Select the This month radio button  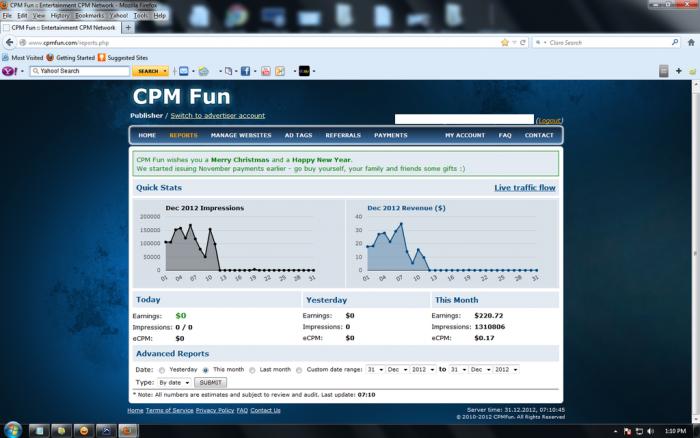pos(205,370)
